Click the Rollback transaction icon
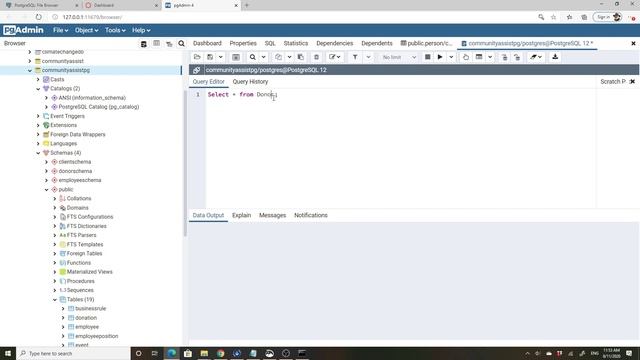 click(x=517, y=57)
